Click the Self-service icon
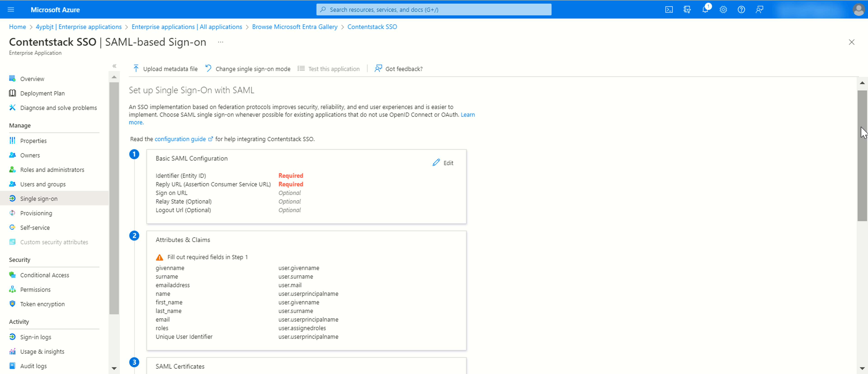Screen dimensions: 868x374 click(12, 227)
